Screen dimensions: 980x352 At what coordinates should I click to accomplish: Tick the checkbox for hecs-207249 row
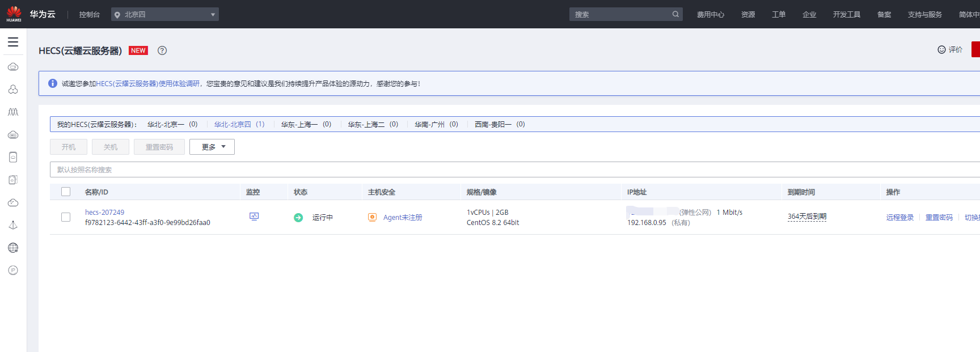[66, 217]
